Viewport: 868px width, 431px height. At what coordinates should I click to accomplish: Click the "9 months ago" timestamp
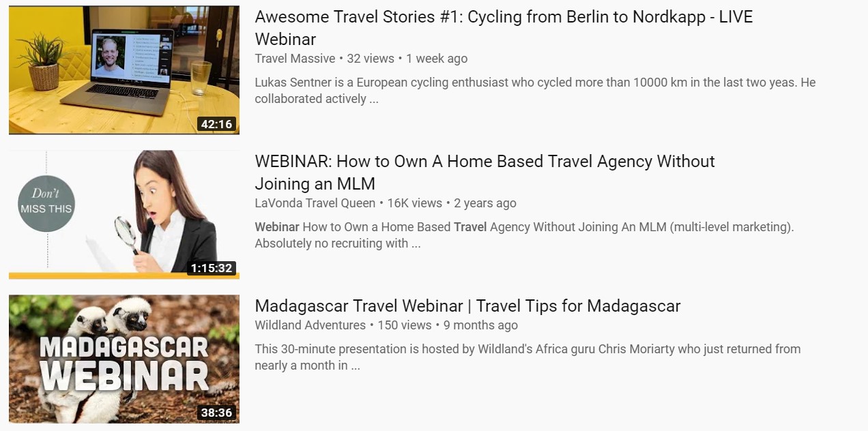482,325
